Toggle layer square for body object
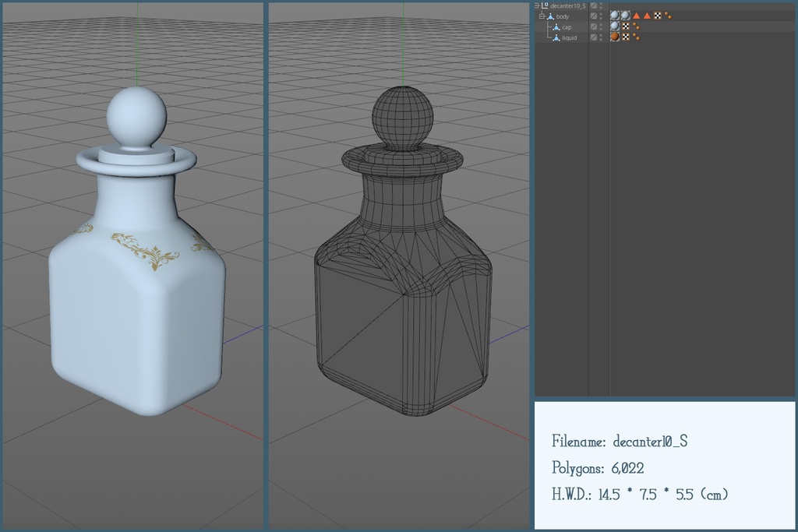 (594, 16)
